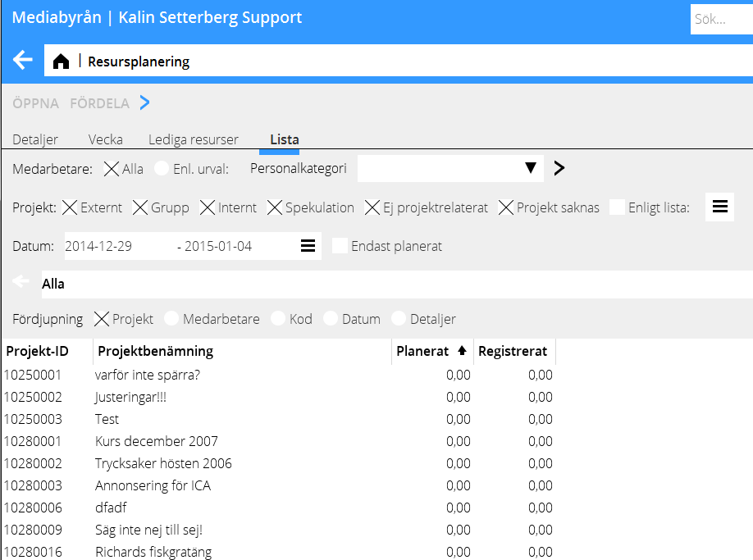
Task: Click the blue chevron next to FÖRDELA
Action: [x=144, y=103]
